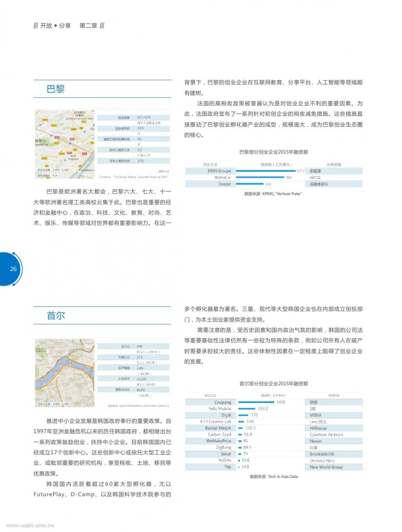Click the '流媒体音乐' business field cell
This screenshot has height=532, width=402.
[x=319, y=184]
